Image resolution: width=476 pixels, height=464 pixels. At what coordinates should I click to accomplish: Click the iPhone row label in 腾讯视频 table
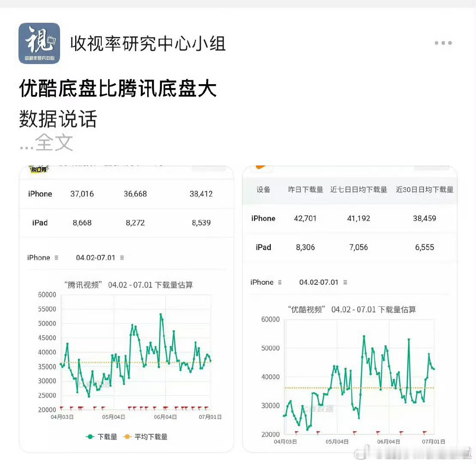coord(40,194)
